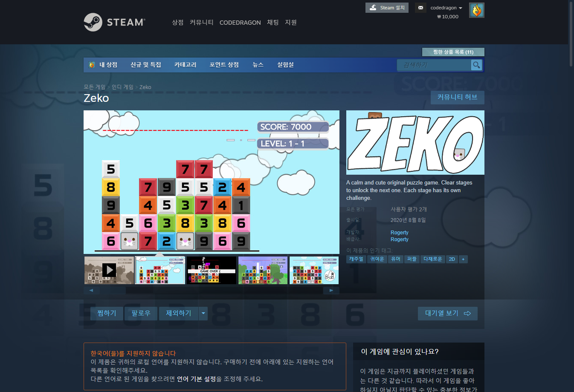Open the 채팅 top menu item
The image size is (574, 392).
click(273, 22)
